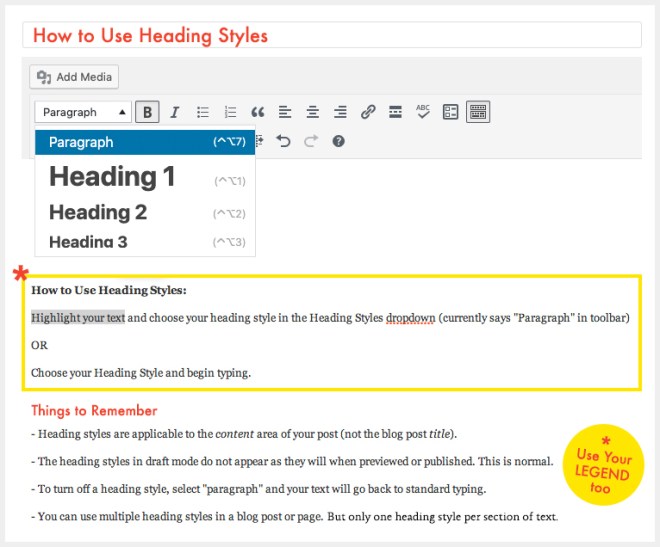The image size is (660, 547).
Task: Toggle the kitchen sink toolbar
Action: click(x=478, y=112)
